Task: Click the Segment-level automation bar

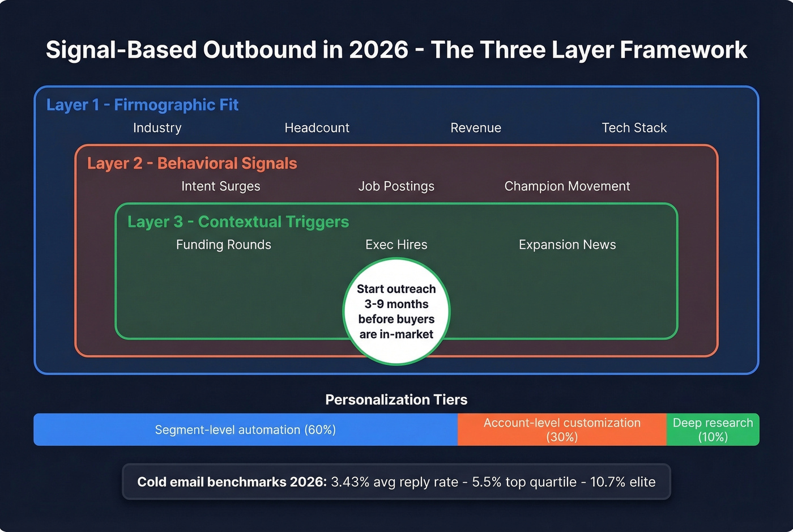Action: [246, 429]
